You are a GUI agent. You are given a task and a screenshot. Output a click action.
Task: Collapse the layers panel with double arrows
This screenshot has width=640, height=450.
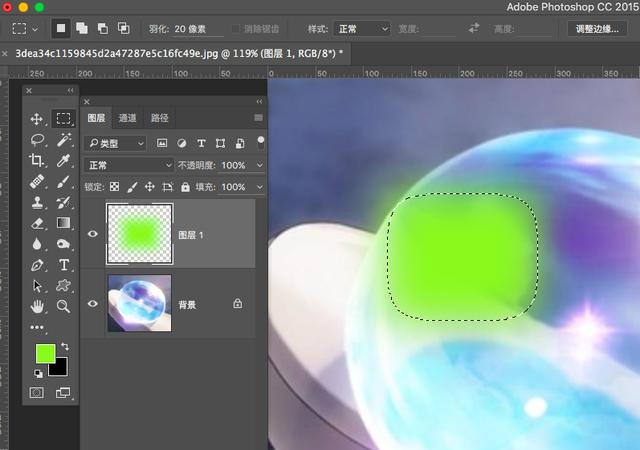pos(259,101)
